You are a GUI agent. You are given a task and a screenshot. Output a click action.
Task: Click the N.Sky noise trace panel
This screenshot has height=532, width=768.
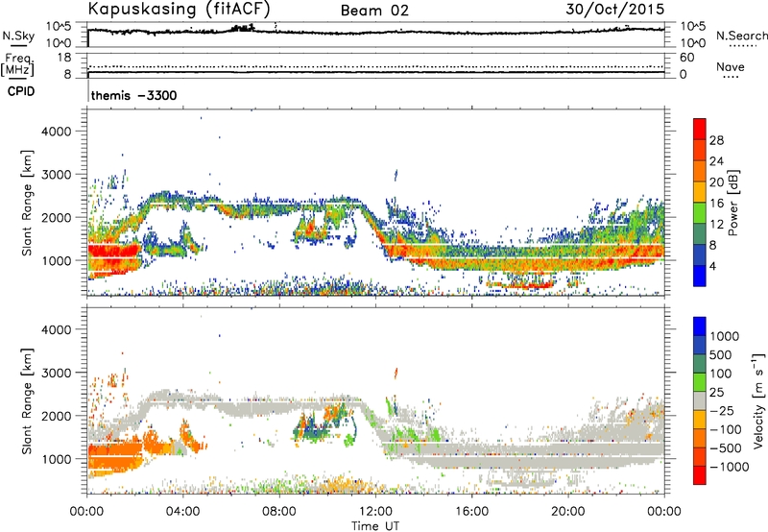coord(375,35)
